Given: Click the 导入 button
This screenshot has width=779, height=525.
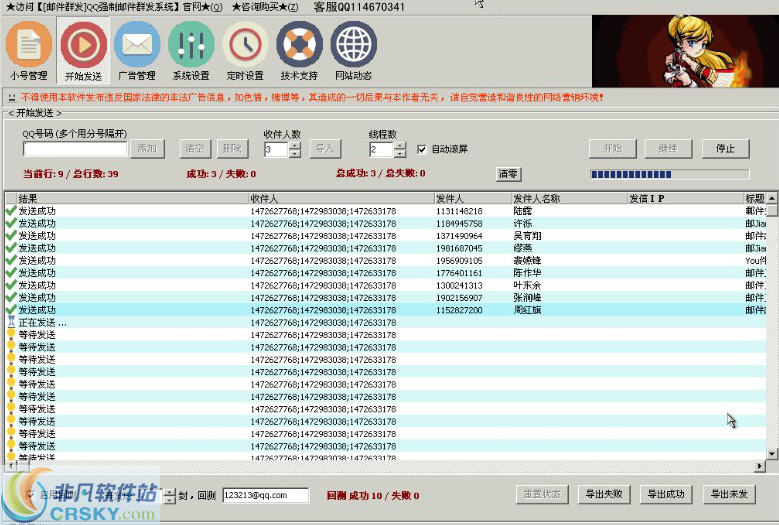Looking at the screenshot, I should (x=325, y=149).
